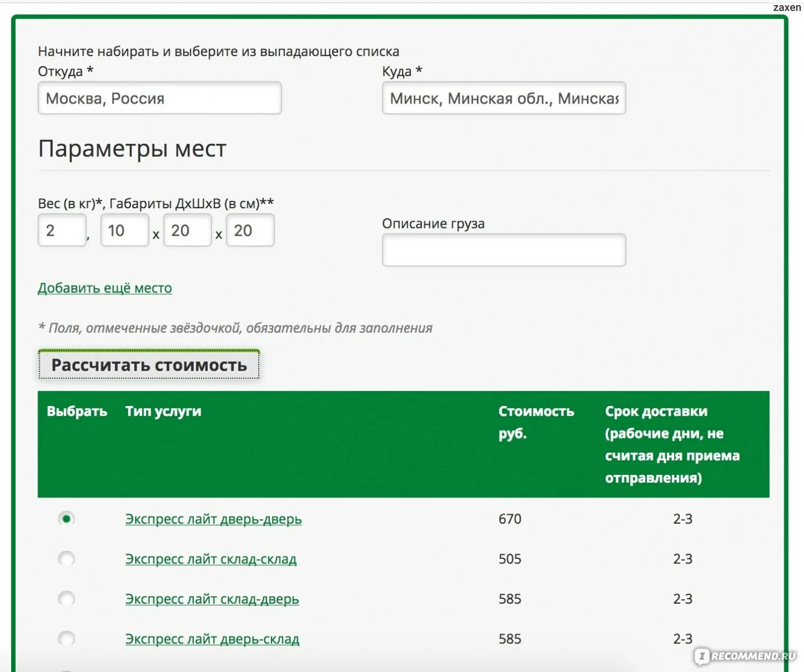Click the destination field 'Минск, Минская обл.'

tap(504, 98)
